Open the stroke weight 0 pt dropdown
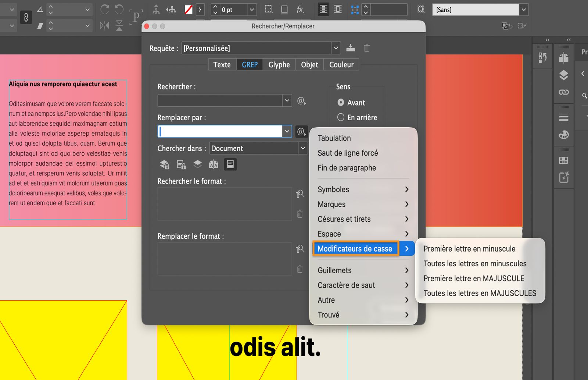The width and height of the screenshot is (588, 380). [252, 10]
